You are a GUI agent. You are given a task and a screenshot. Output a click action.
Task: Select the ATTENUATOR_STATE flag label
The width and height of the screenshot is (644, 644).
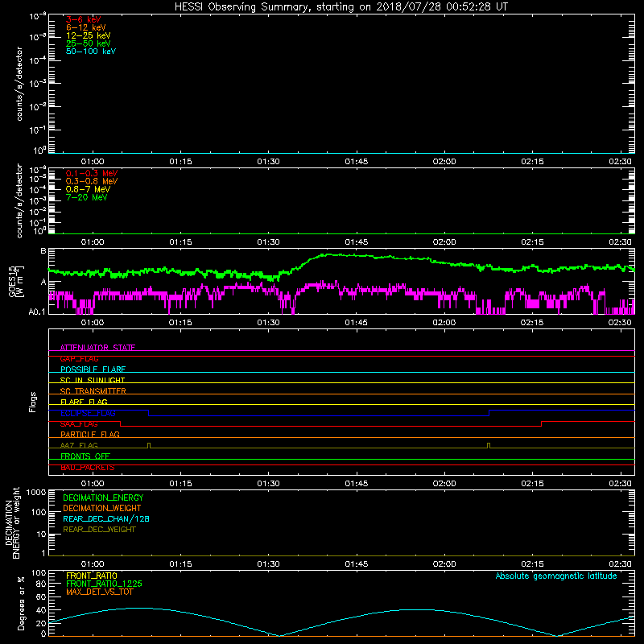[97, 348]
